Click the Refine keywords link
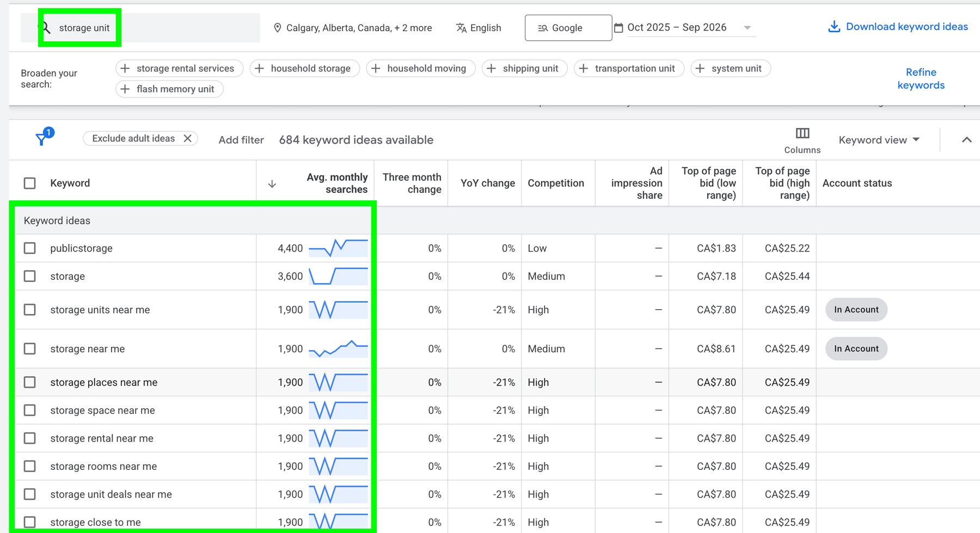The width and height of the screenshot is (980, 533). point(921,79)
